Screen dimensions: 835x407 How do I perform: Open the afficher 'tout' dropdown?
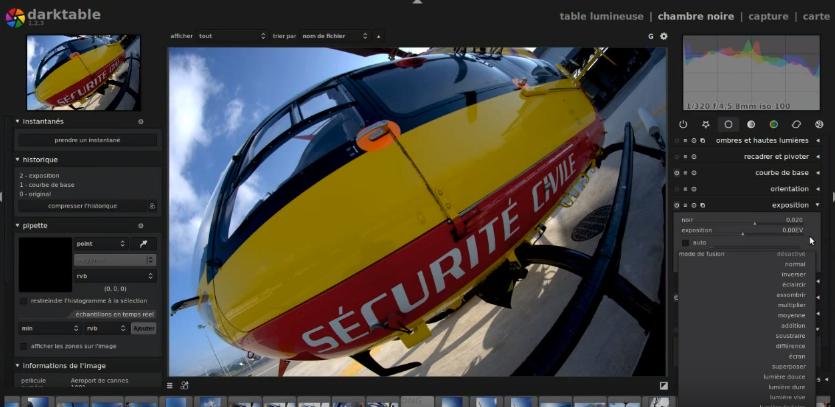coord(232,36)
